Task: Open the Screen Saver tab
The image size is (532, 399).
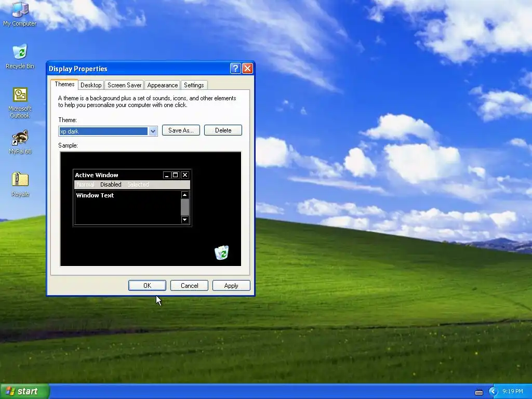Action: click(x=125, y=85)
